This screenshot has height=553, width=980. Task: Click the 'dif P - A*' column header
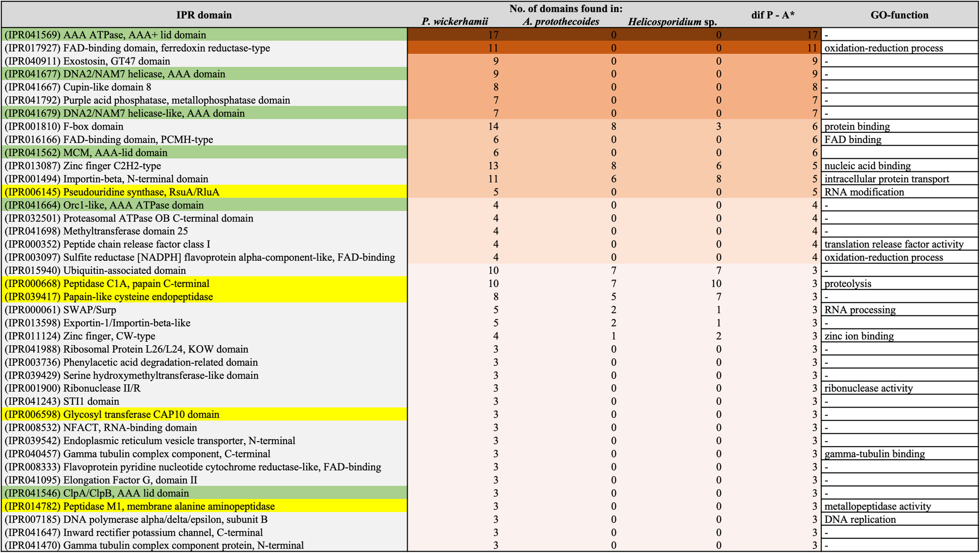773,15
